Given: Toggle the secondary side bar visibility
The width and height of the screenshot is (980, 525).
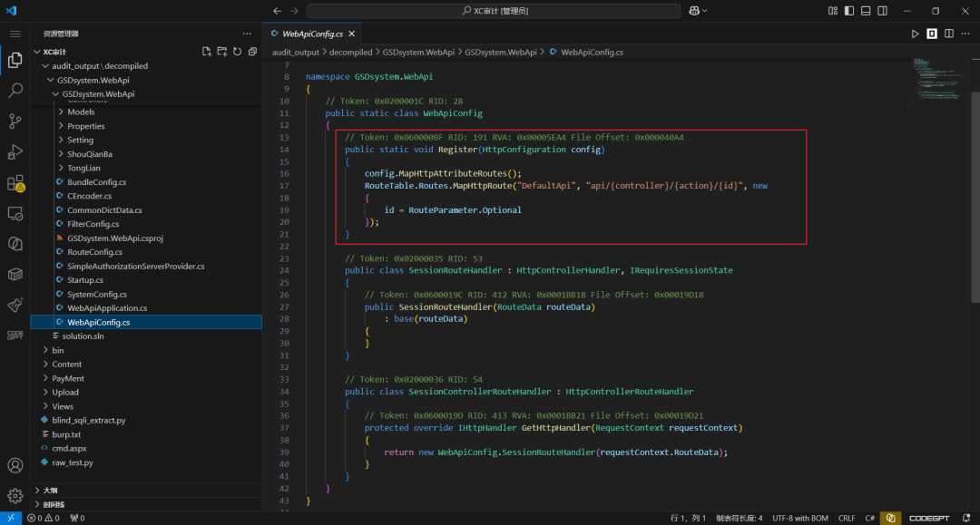Looking at the screenshot, I should 883,11.
